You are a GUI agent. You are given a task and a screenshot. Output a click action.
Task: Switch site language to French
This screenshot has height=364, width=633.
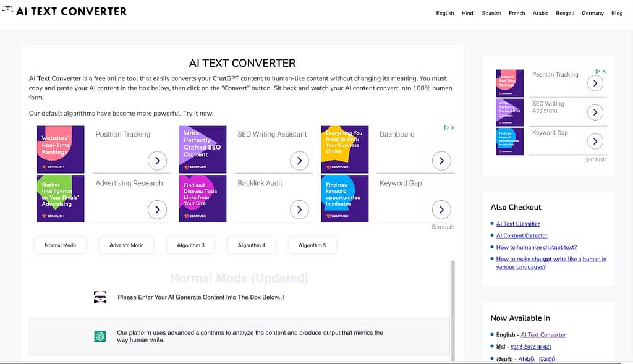coord(517,13)
